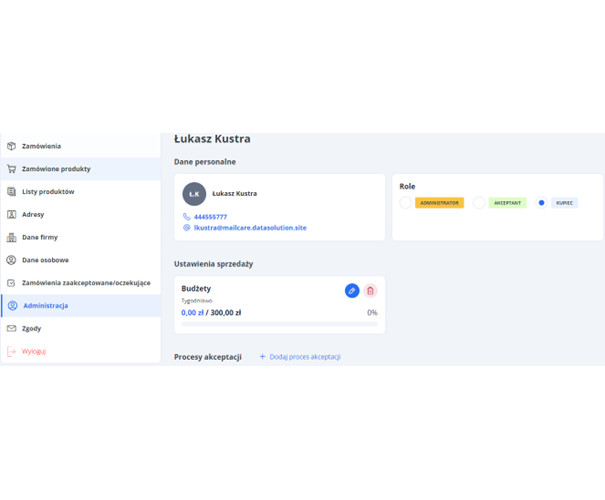The image size is (605, 500).
Task: Click the box icon next to Zamówienia
Action: pos(12,146)
